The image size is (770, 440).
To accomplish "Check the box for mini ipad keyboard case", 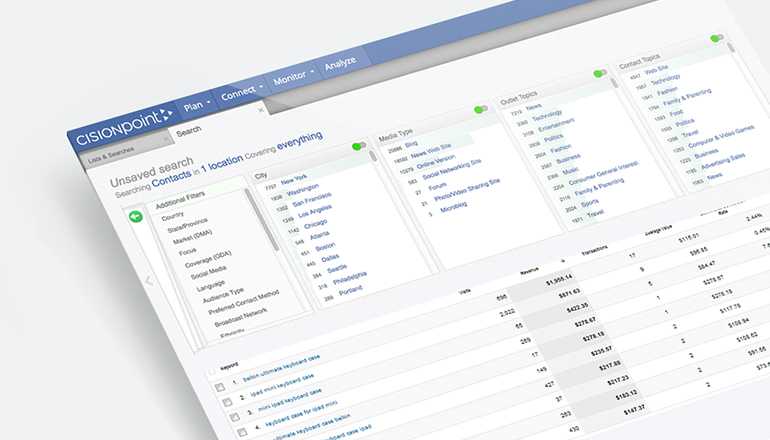I will (235, 417).
